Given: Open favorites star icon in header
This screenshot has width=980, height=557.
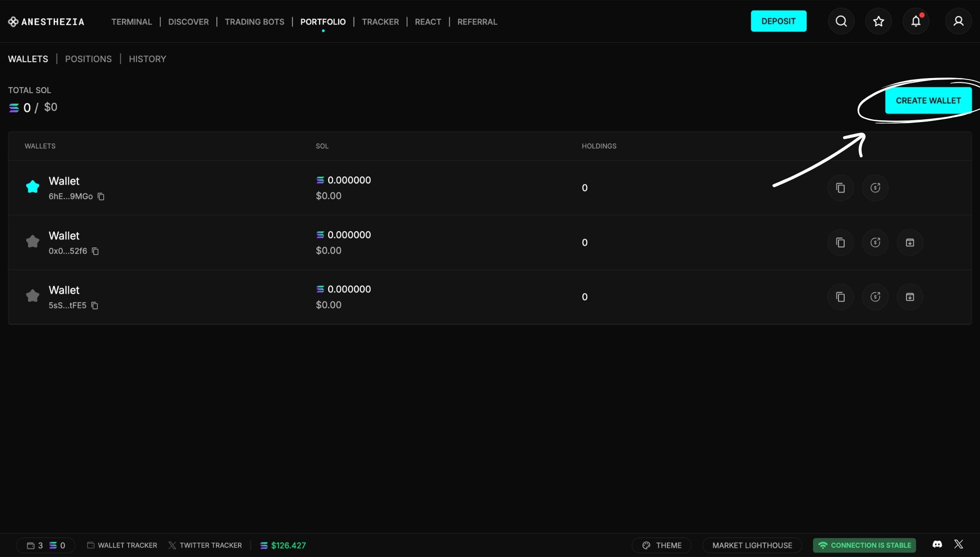Looking at the screenshot, I should [878, 21].
